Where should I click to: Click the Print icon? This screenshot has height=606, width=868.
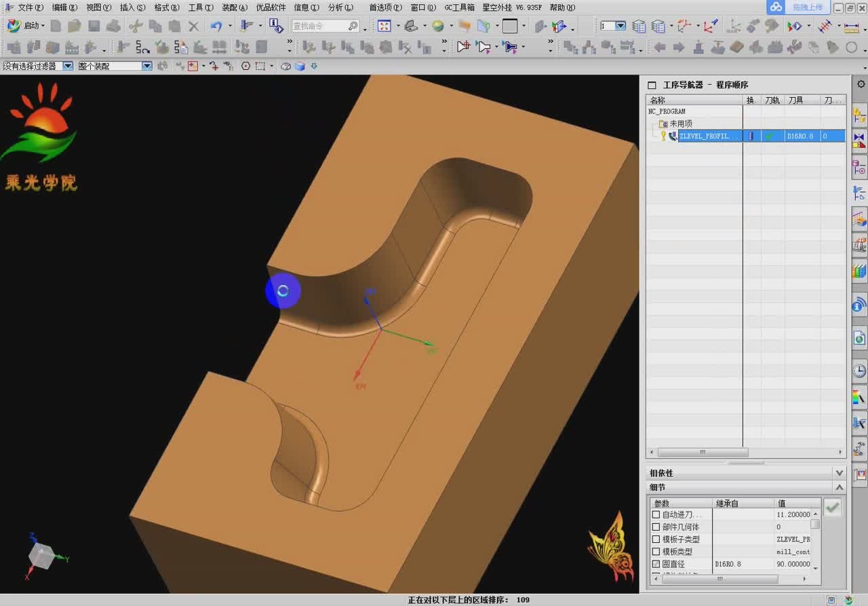114,26
